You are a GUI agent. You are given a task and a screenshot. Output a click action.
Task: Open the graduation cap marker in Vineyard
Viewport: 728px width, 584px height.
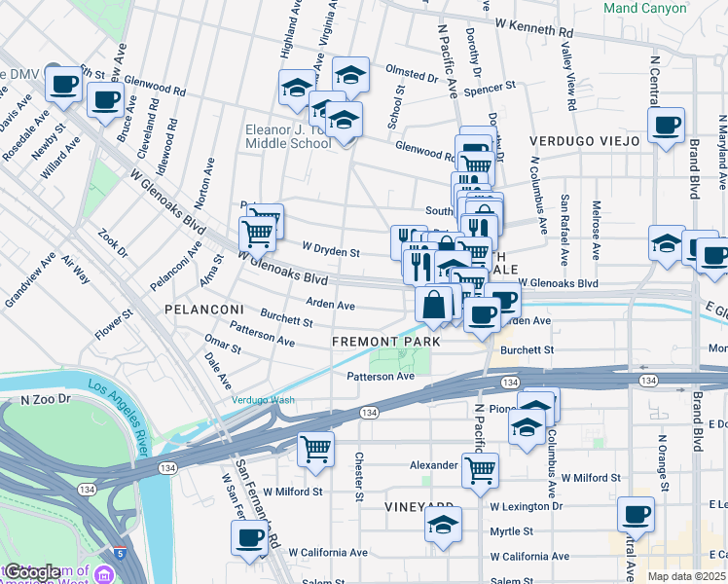tap(444, 525)
